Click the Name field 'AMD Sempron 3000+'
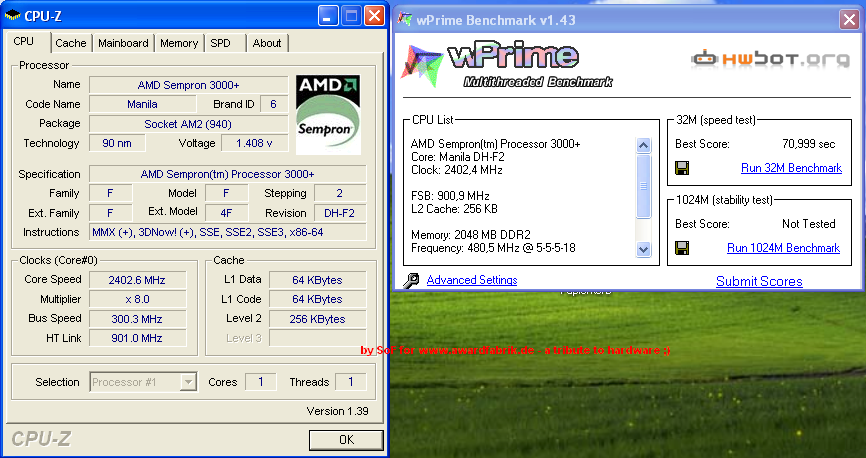Screen dimensions: 866x458 (188, 85)
